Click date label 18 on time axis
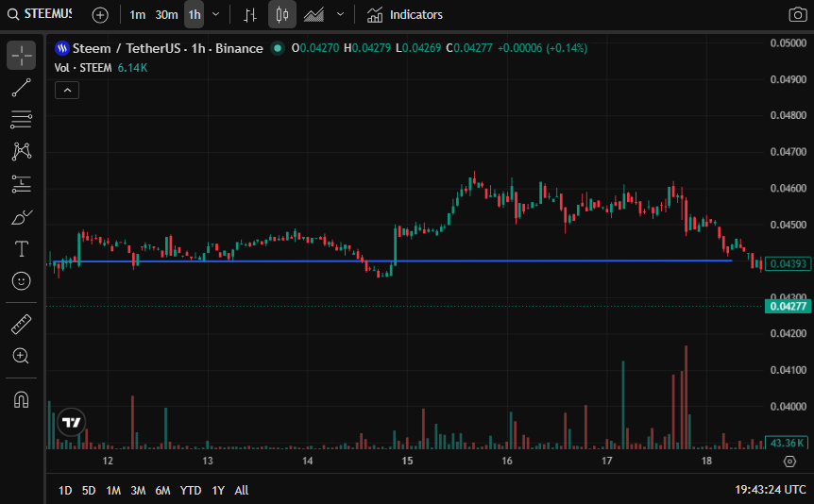The height and width of the screenshot is (504, 814). coord(706,461)
